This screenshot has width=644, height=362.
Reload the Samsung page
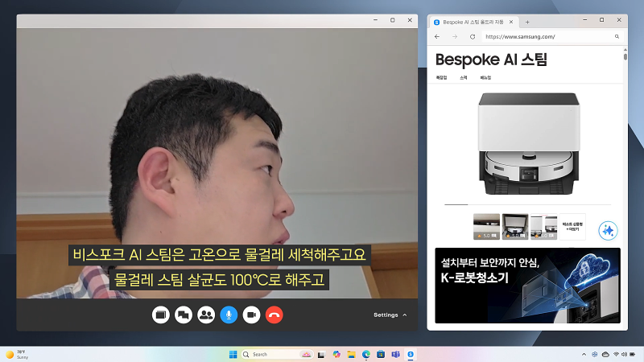point(473,36)
